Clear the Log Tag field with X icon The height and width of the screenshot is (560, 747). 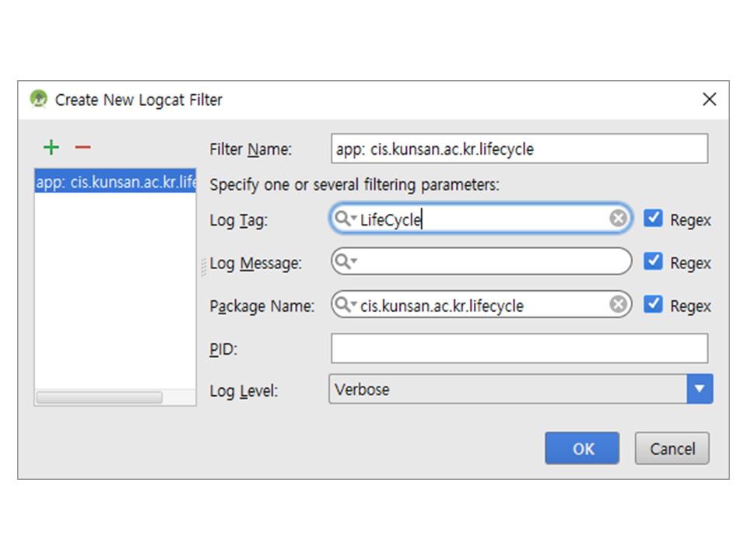(618, 219)
